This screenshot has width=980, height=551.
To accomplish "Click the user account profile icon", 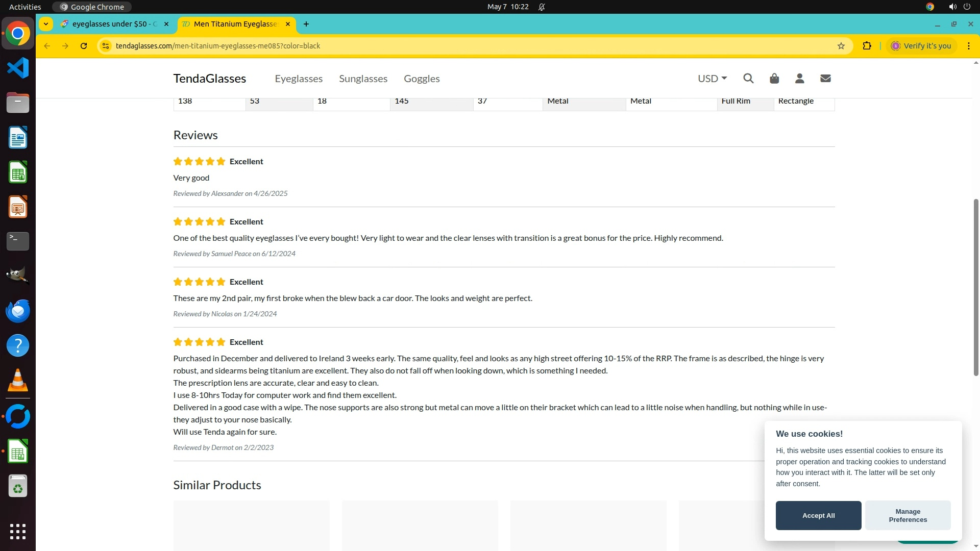I will (800, 79).
